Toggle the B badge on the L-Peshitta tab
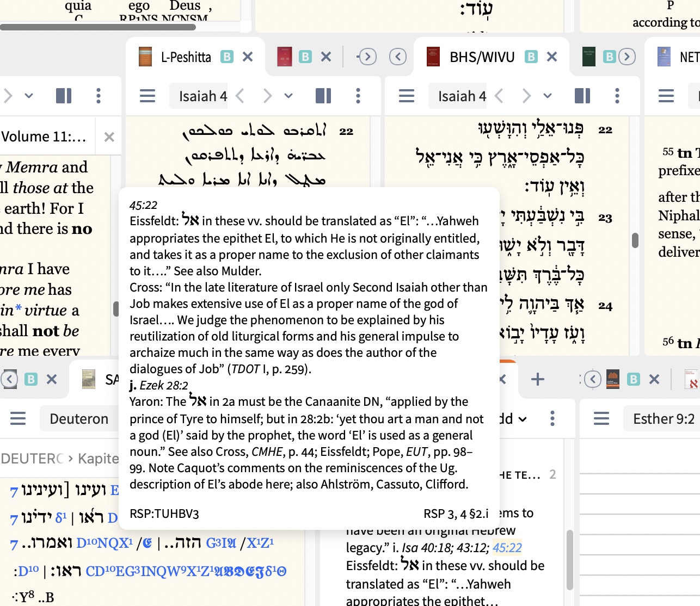The width and height of the screenshot is (700, 606). [227, 56]
